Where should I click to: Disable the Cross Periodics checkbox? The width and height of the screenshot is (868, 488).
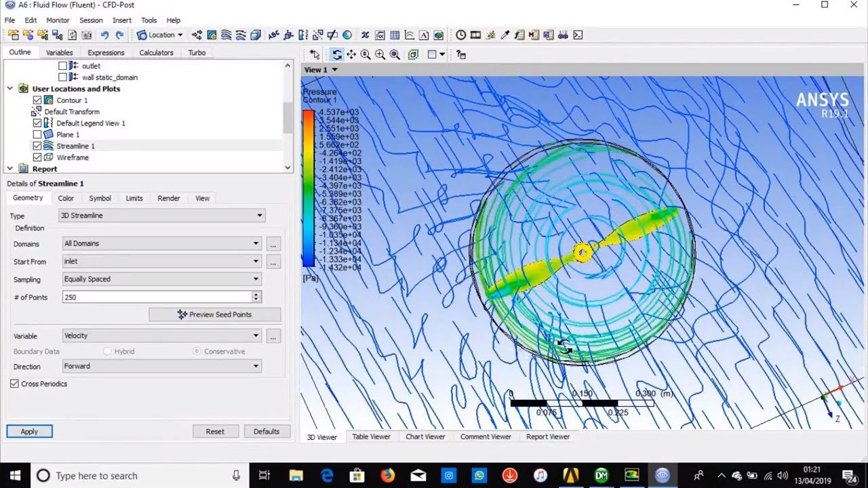click(14, 384)
